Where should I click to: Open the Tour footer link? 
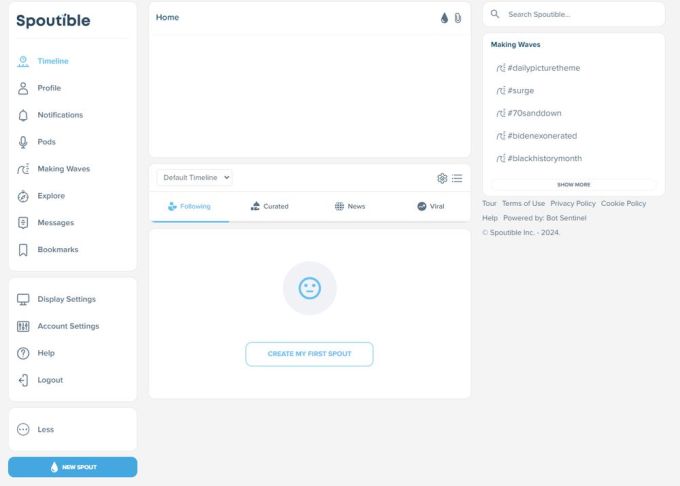click(x=489, y=203)
